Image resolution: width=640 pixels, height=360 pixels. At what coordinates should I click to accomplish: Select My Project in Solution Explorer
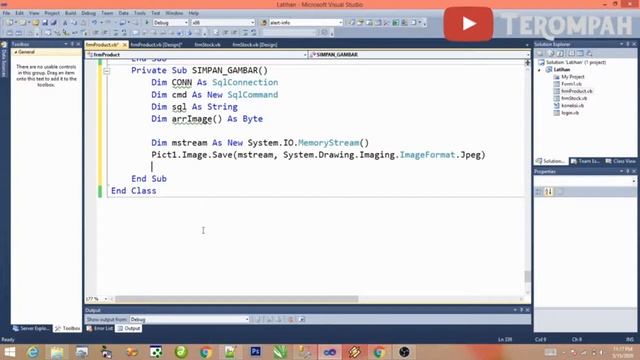click(573, 77)
